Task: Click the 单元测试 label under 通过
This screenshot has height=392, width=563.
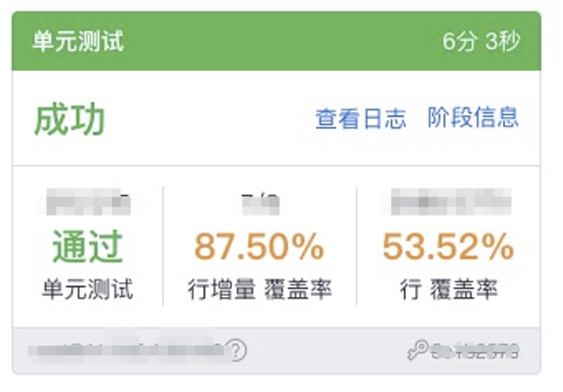Action: [x=88, y=290]
